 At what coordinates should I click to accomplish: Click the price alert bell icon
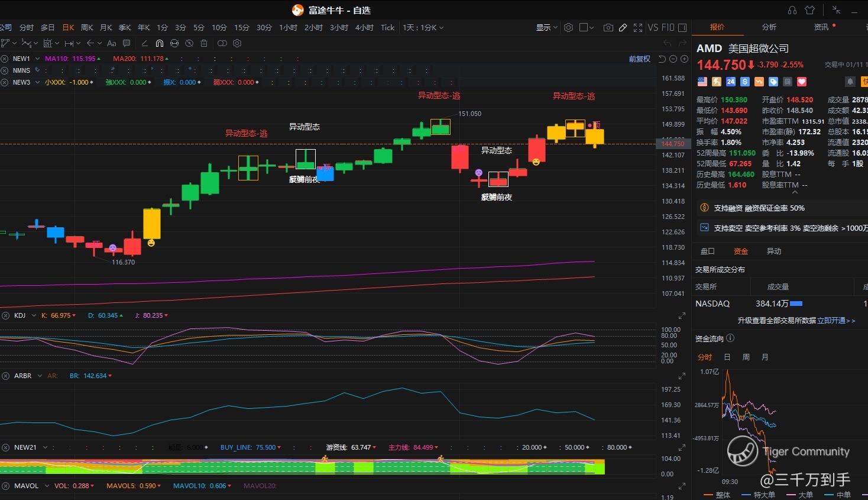point(850,82)
